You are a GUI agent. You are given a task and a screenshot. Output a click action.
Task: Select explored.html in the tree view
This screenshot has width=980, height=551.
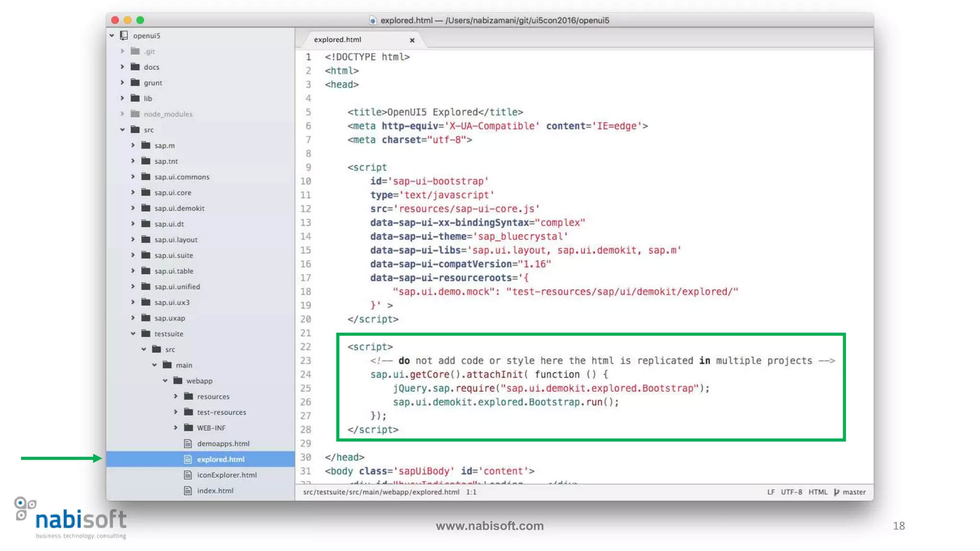pos(221,459)
